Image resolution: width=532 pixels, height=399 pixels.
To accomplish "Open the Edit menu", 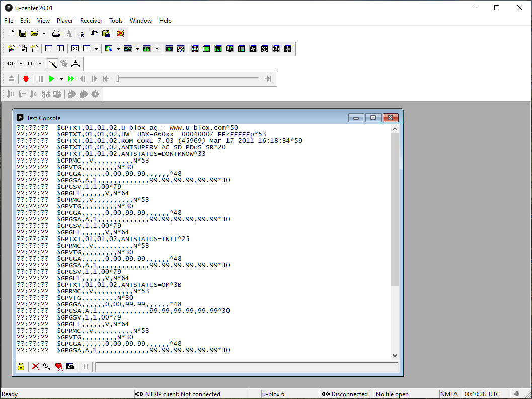I will pyautogui.click(x=25, y=20).
